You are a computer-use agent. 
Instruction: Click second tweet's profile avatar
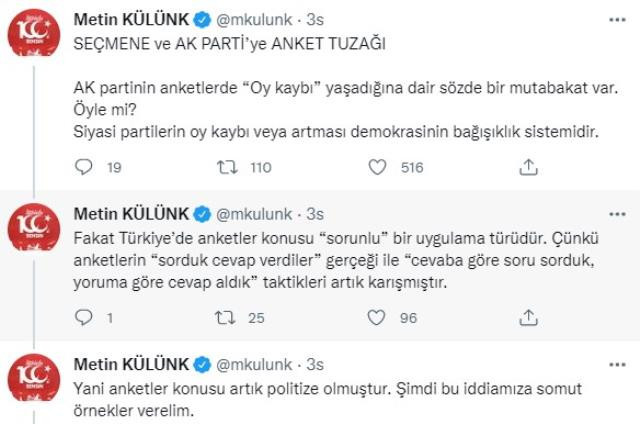38,238
